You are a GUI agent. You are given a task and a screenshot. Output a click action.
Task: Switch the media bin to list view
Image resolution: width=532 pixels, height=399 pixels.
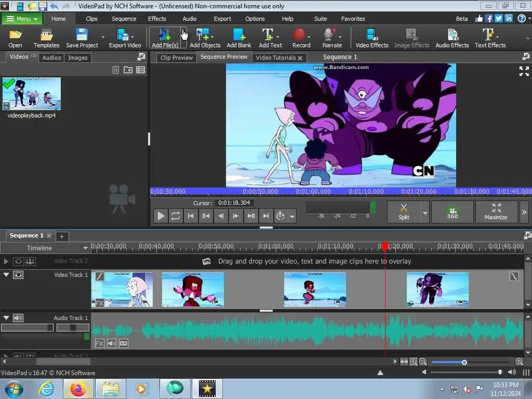[140, 70]
